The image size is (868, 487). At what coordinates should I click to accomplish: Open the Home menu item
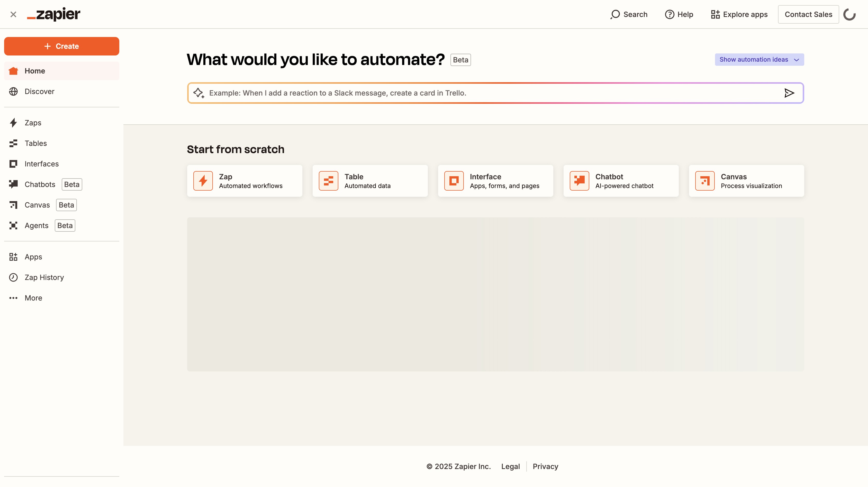[62, 71]
